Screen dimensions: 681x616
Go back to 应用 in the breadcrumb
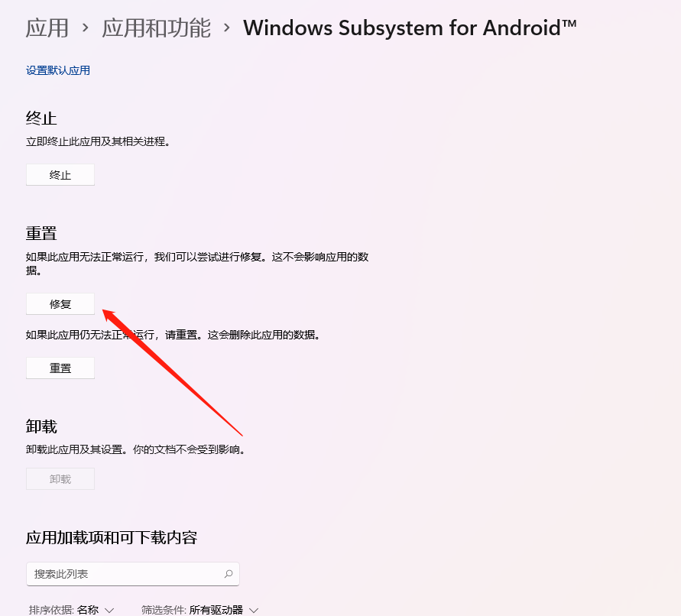(x=47, y=28)
